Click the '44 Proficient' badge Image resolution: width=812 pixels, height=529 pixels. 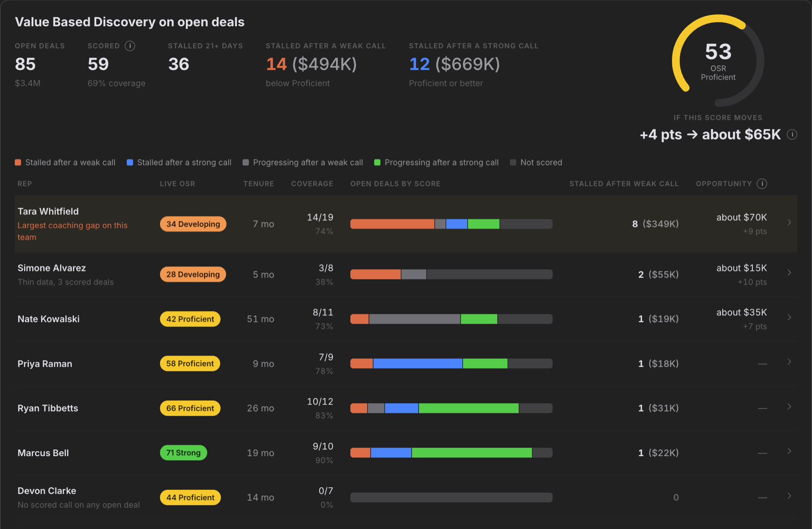pyautogui.click(x=190, y=497)
